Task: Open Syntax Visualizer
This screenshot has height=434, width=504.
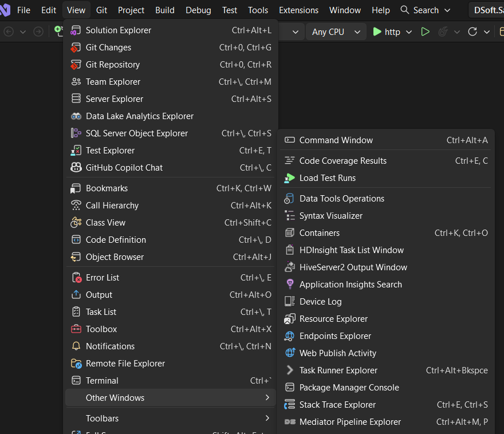Action: point(385,216)
